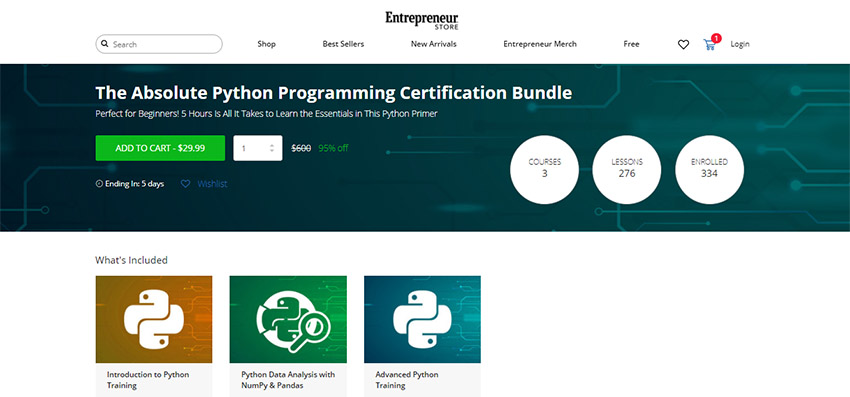Click the red cart badge showing 1

[x=716, y=38]
